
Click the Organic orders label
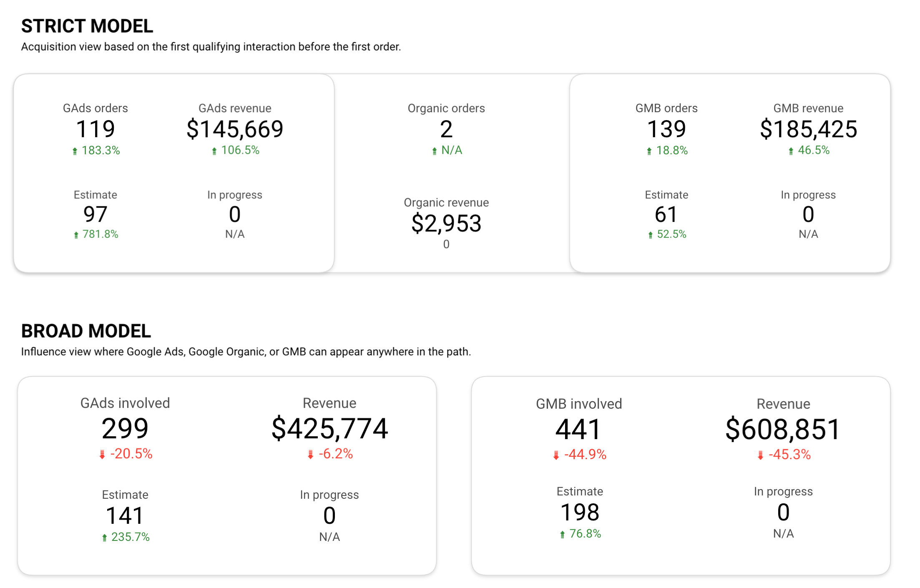(x=446, y=108)
